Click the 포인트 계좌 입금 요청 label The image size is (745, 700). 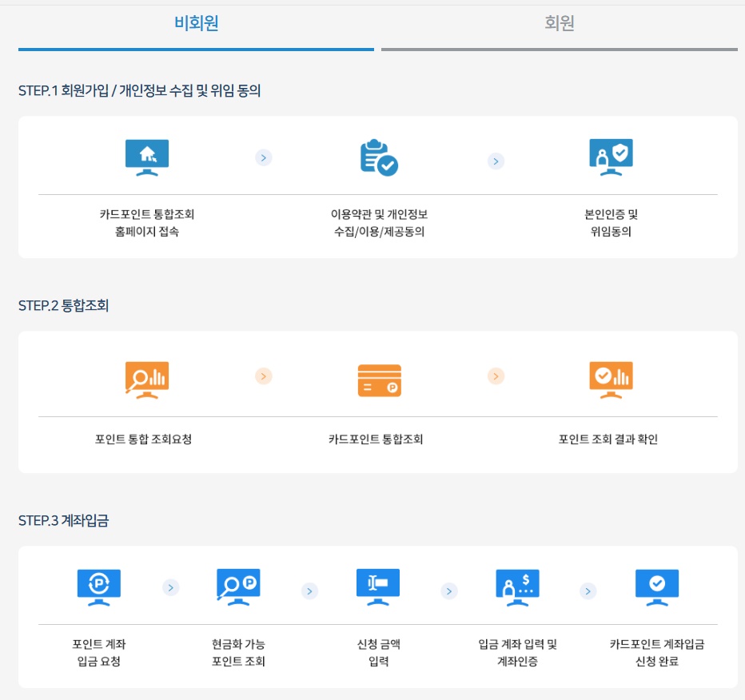tap(99, 653)
